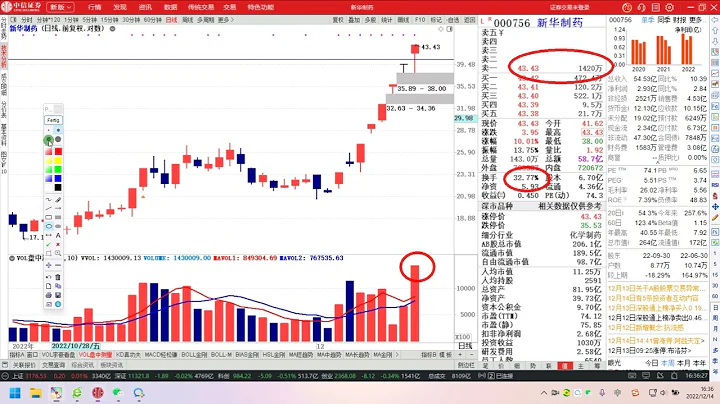Click the headset customer service icon
720x404 pixels.
(641, 7)
